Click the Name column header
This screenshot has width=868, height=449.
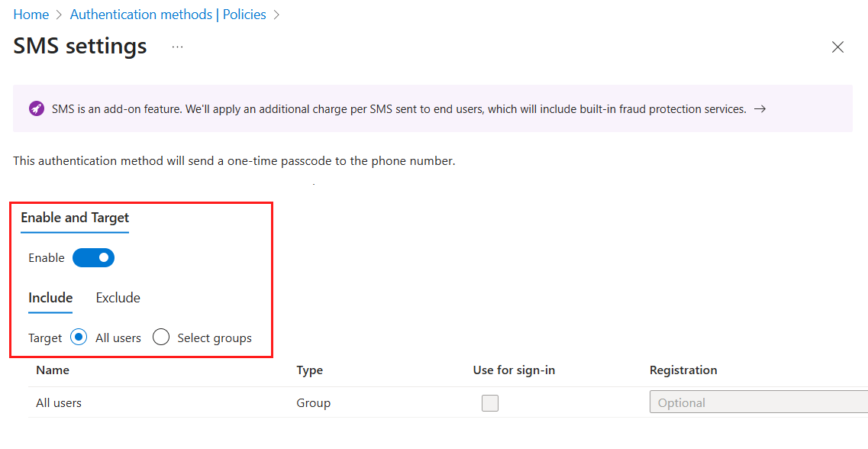[x=52, y=370]
